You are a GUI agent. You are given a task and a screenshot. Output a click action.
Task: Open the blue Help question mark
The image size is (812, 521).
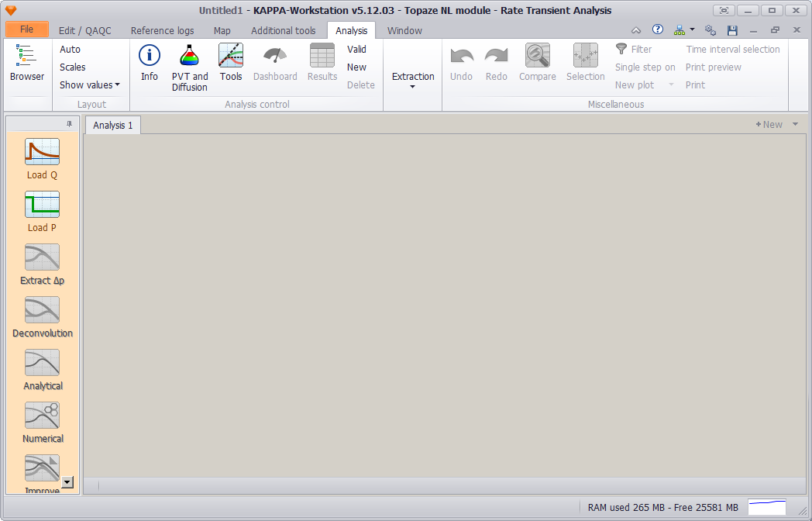(x=658, y=29)
